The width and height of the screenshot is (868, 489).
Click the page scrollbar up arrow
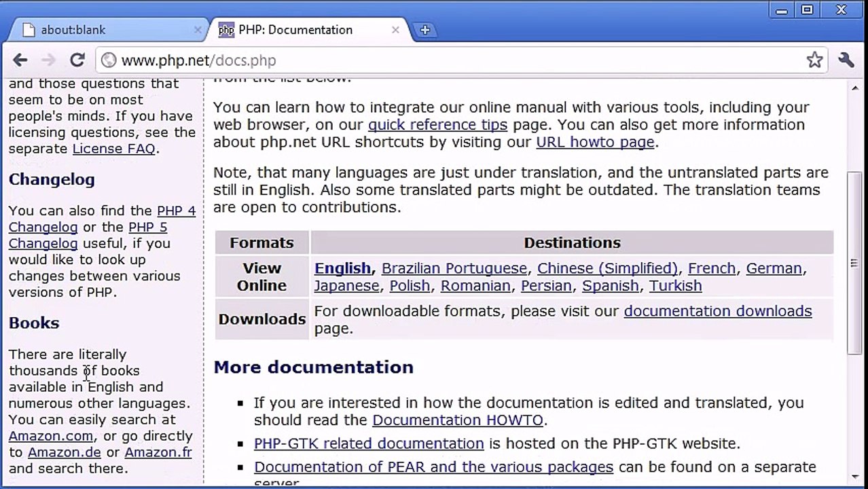[854, 87]
